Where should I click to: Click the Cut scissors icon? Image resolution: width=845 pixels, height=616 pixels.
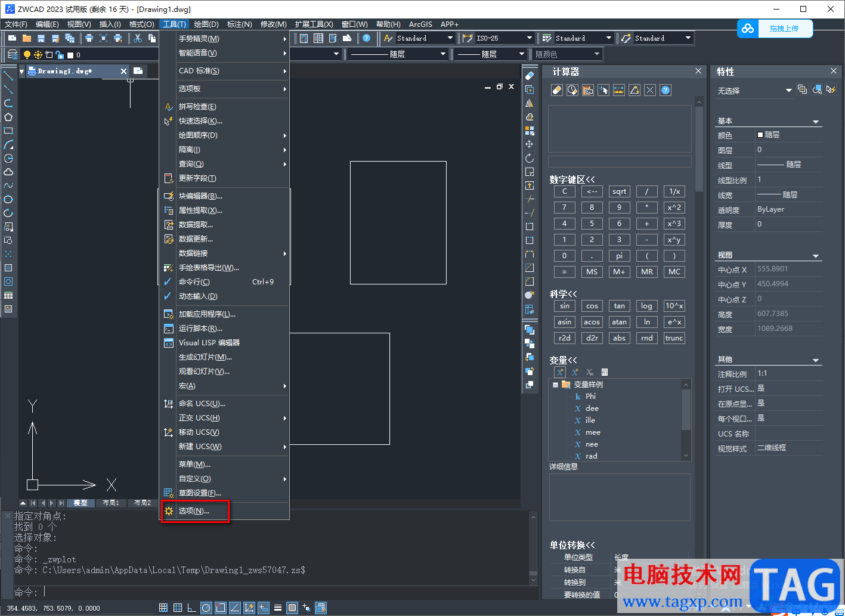[138, 38]
